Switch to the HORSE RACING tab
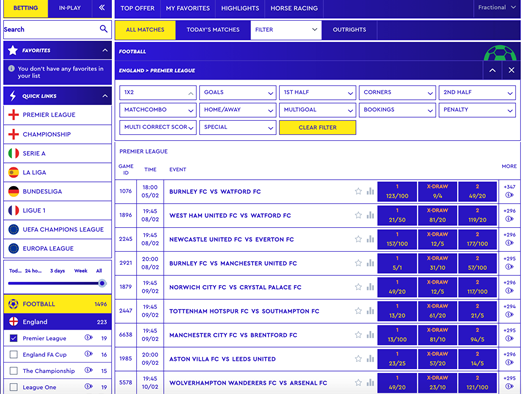 (294, 8)
